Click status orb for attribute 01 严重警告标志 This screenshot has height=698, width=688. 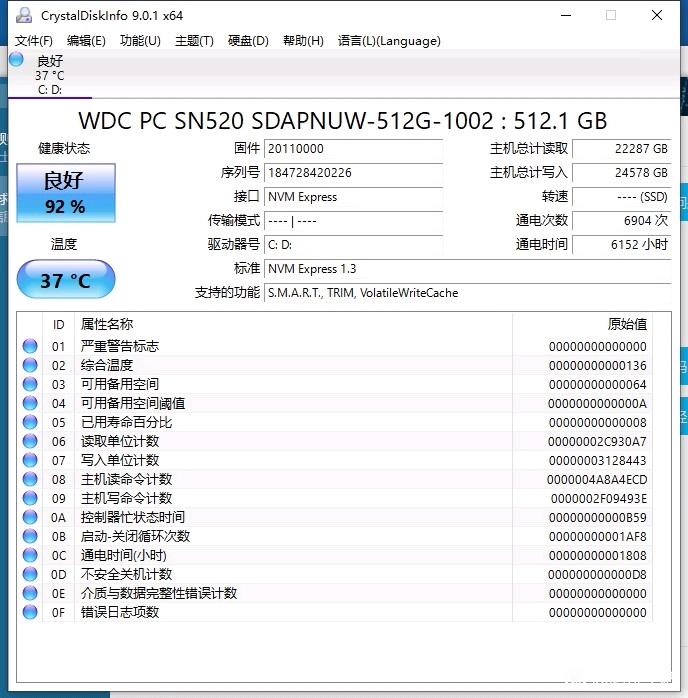[30, 346]
